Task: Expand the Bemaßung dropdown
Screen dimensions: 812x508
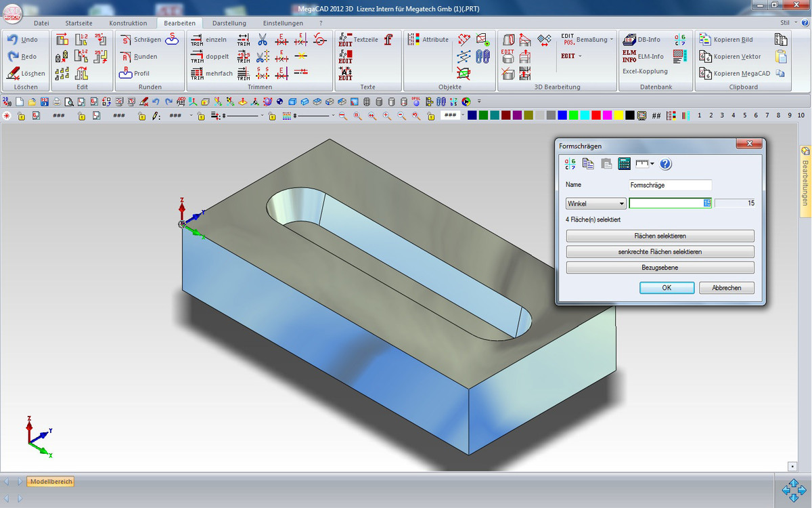Action: [x=612, y=40]
